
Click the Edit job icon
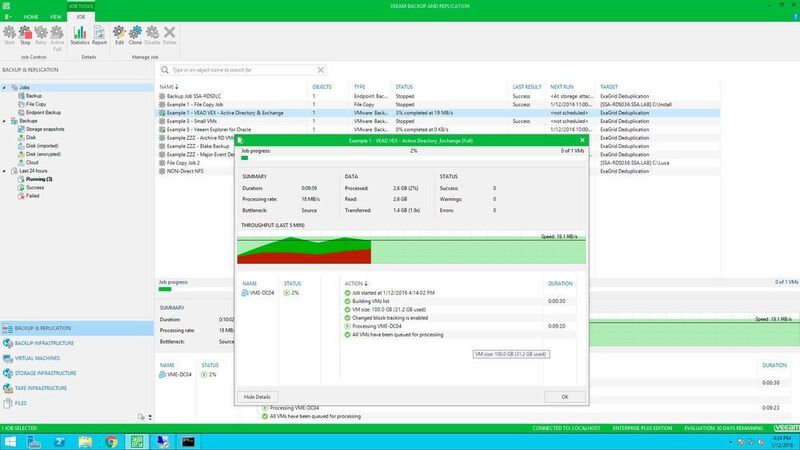tap(119, 36)
